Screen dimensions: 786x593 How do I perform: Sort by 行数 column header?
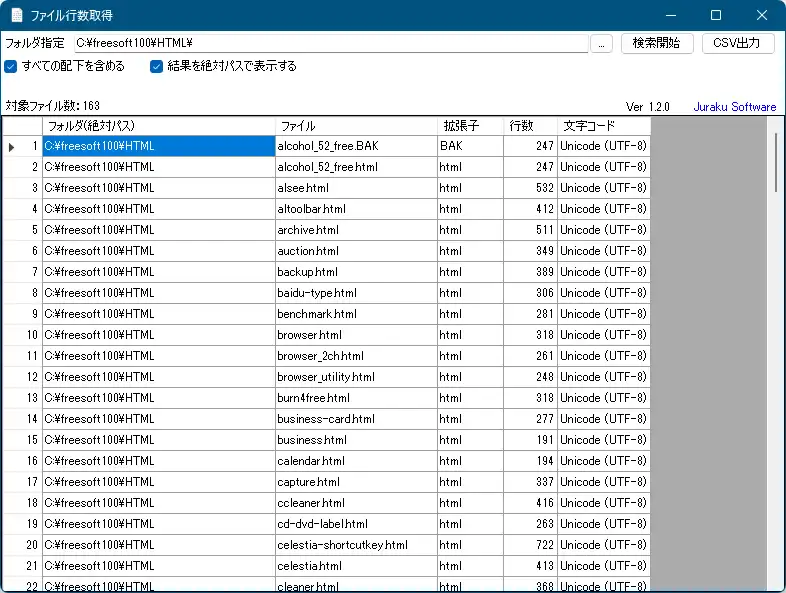coord(530,126)
